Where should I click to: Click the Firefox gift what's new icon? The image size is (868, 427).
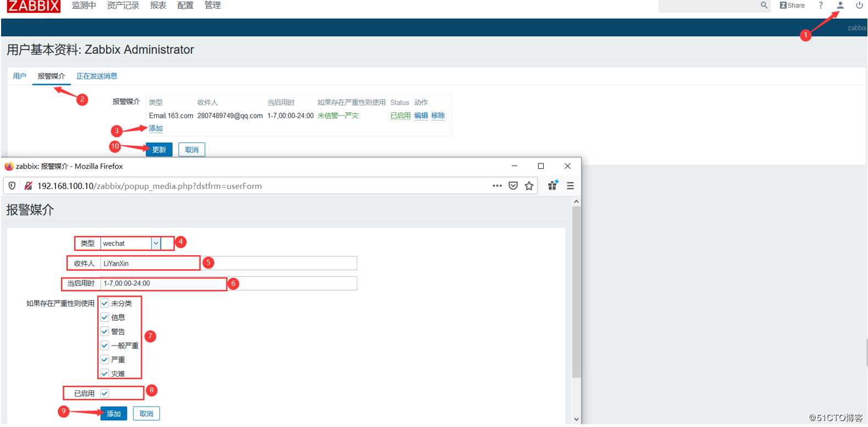[x=552, y=185]
